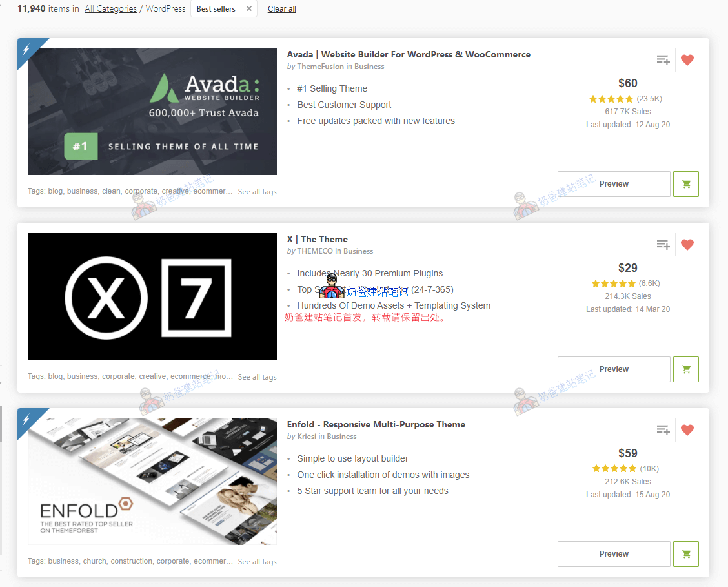The height and width of the screenshot is (587, 728).
Task: Toggle favorite heart for Avada theme
Action: click(687, 60)
